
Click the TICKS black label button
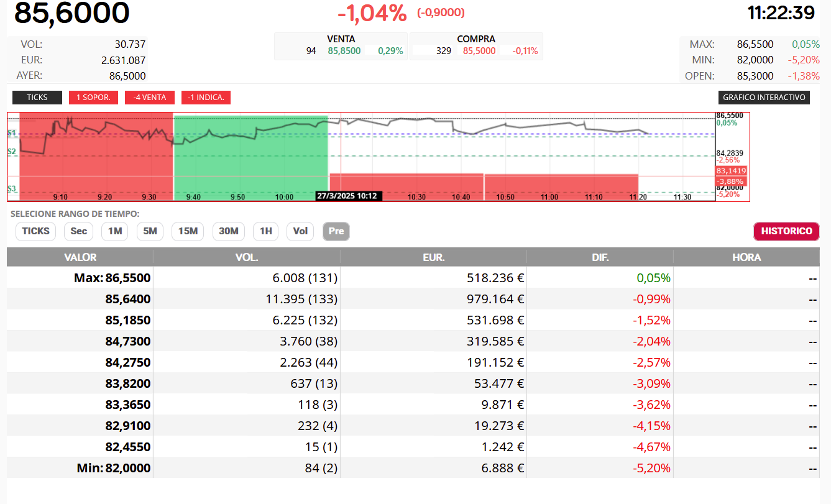click(37, 98)
